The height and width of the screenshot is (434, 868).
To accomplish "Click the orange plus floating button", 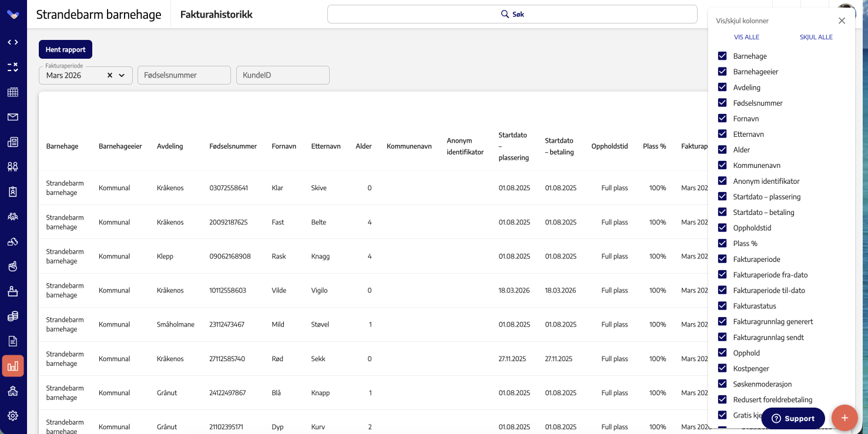I will point(844,418).
